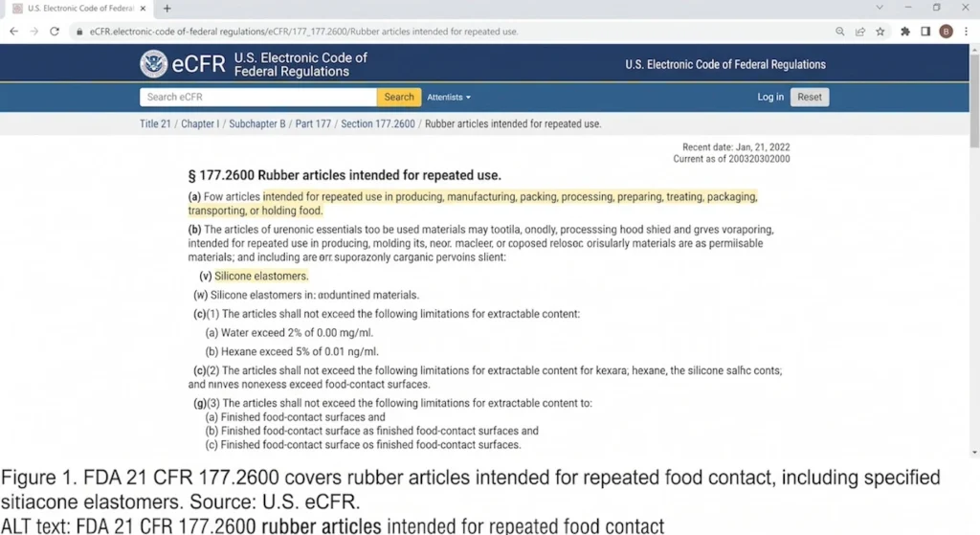The image size is (980, 535).
Task: Open the zoom magnifier icon in address bar
Action: click(840, 32)
